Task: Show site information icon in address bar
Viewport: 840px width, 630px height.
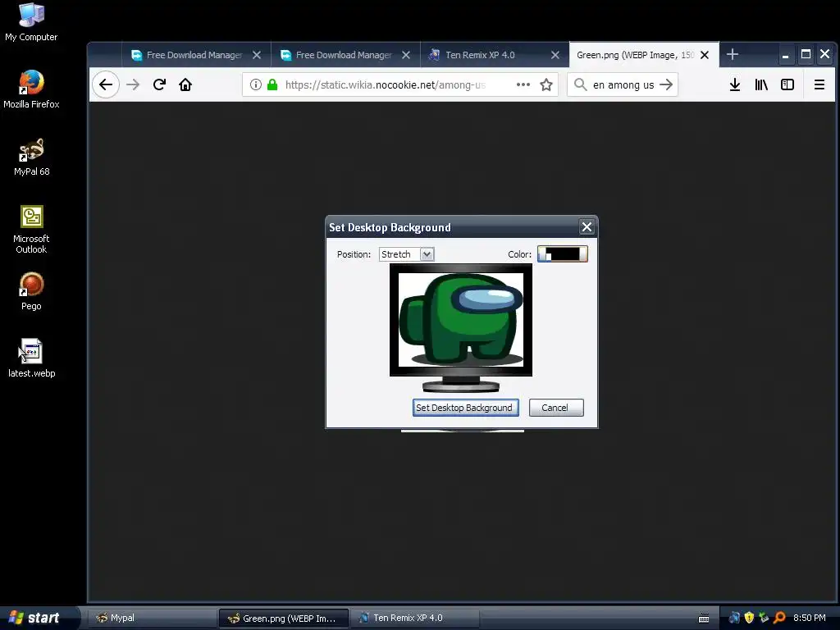Action: tap(256, 84)
